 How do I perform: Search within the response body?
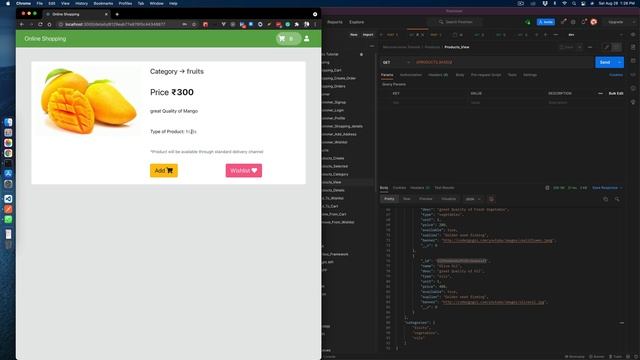point(617,199)
